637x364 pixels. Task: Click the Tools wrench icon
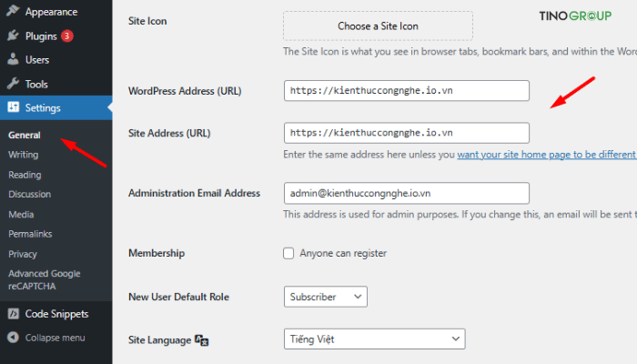pyautogui.click(x=13, y=84)
